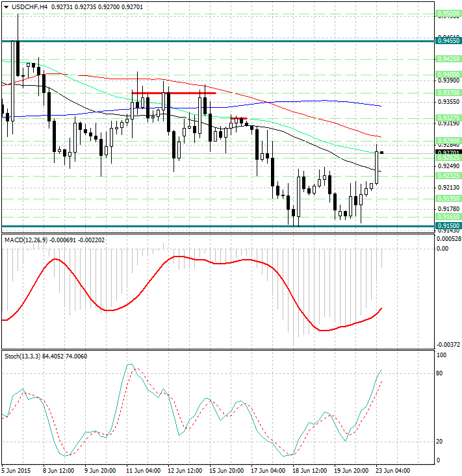
Task: Click the 0.93700 price level label
Action: [x=448, y=93]
